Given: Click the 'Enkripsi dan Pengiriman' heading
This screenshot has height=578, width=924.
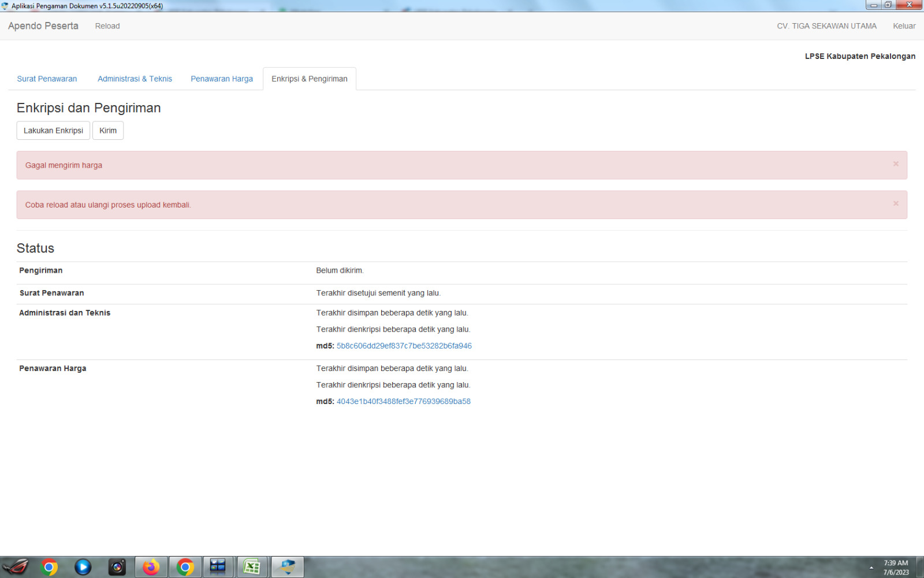Looking at the screenshot, I should click(89, 108).
